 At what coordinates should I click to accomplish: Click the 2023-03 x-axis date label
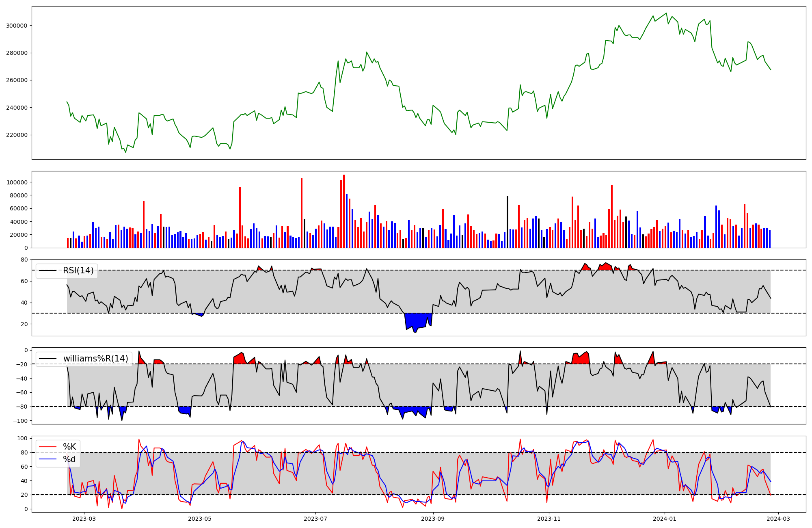(x=84, y=519)
